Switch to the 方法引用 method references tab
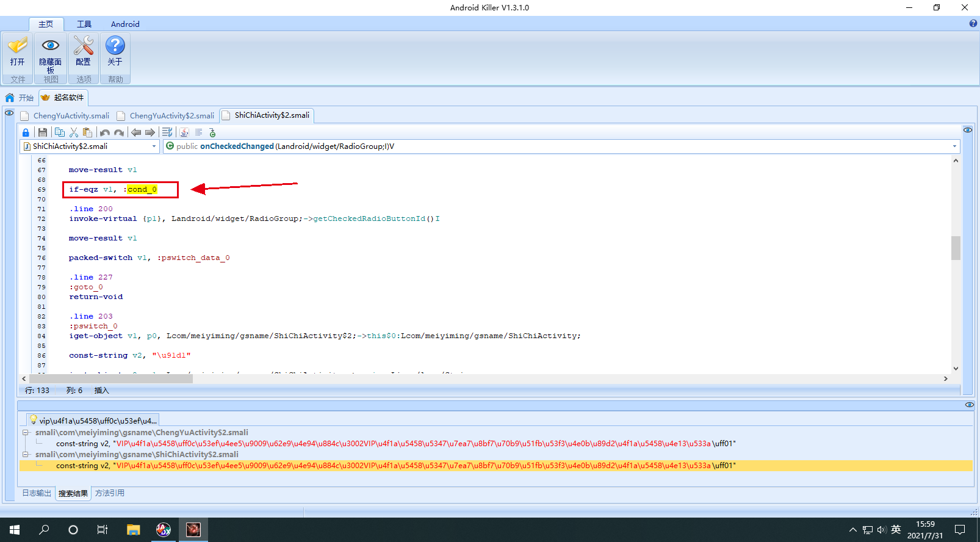The image size is (980, 542). tap(110, 493)
